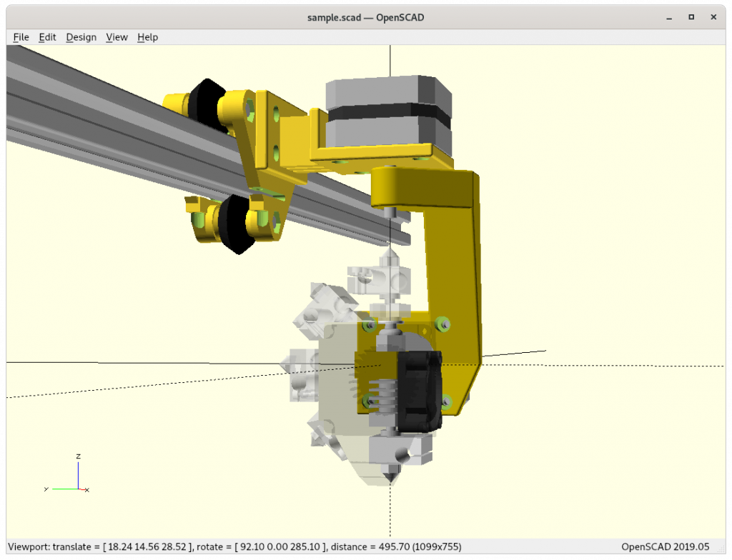Open the Edit menu
Screen dimensions: 732x560
[47, 37]
